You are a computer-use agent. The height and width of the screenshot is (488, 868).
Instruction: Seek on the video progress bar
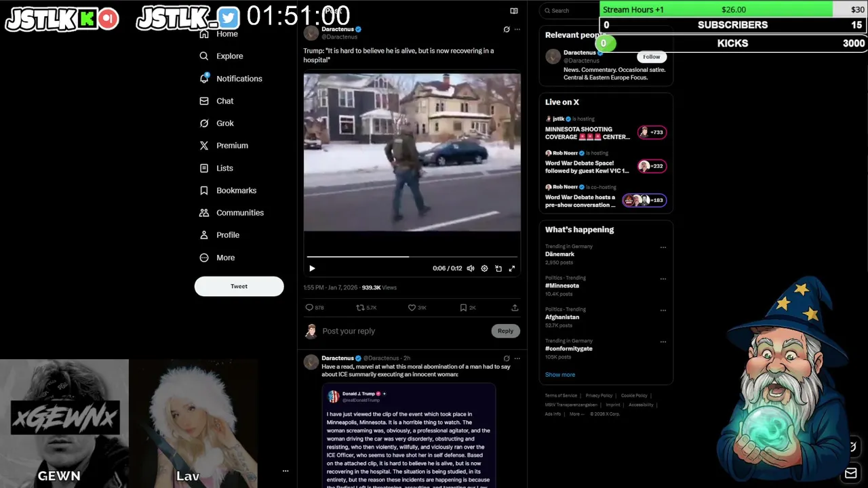click(x=412, y=256)
